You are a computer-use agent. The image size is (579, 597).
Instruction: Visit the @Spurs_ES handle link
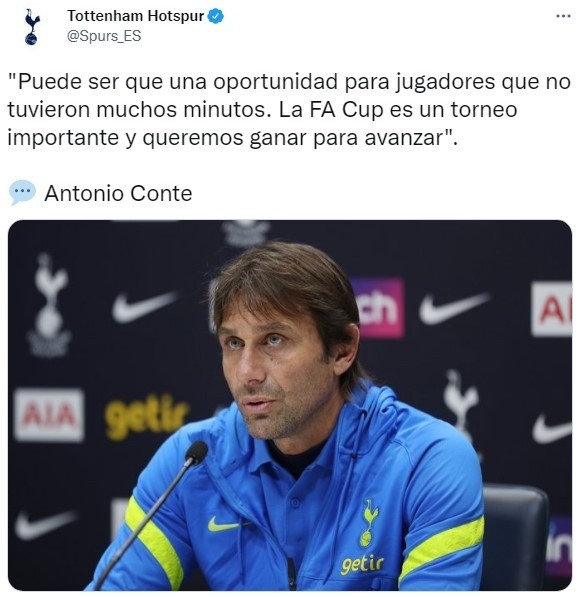pos(104,36)
